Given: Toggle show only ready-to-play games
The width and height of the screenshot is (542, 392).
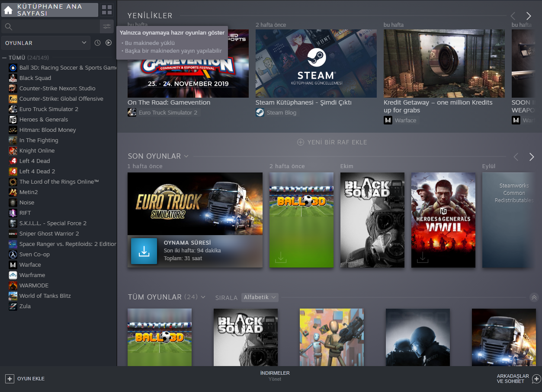Looking at the screenshot, I should click(109, 43).
